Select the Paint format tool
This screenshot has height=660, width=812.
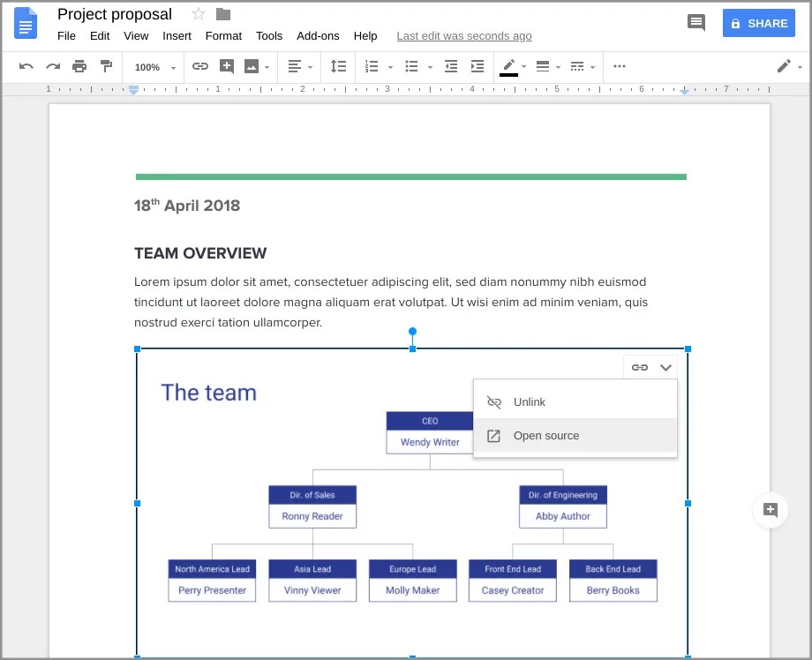[105, 66]
